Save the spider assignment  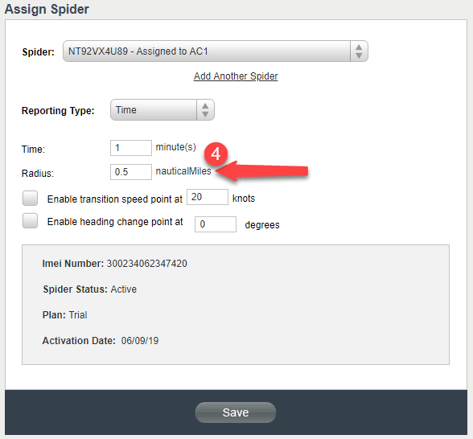coord(235,412)
